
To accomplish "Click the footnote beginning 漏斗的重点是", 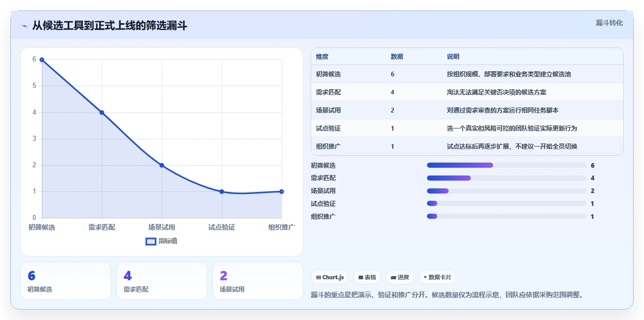I will [448, 295].
